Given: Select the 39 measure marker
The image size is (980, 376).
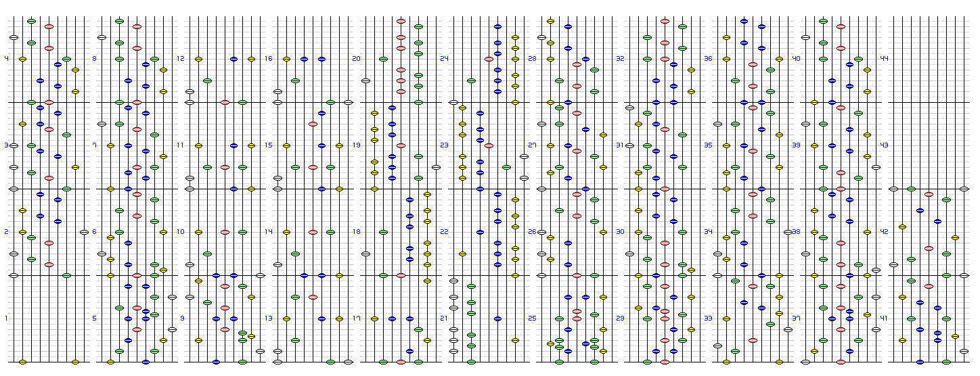Looking at the screenshot, I should pos(796,145).
